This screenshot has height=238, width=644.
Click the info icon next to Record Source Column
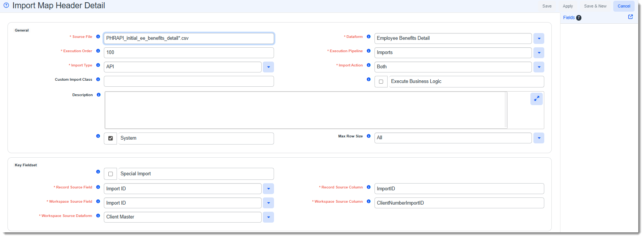pyautogui.click(x=369, y=187)
